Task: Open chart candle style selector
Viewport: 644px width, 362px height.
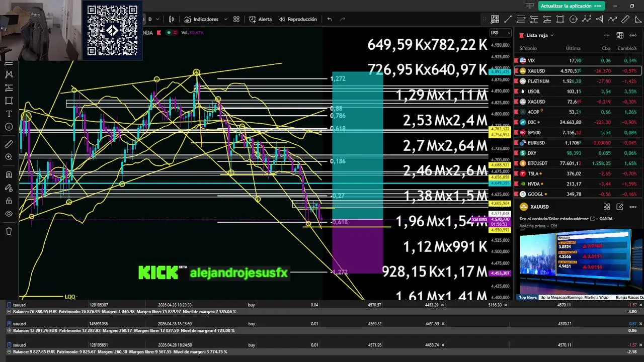Action: click(x=172, y=19)
